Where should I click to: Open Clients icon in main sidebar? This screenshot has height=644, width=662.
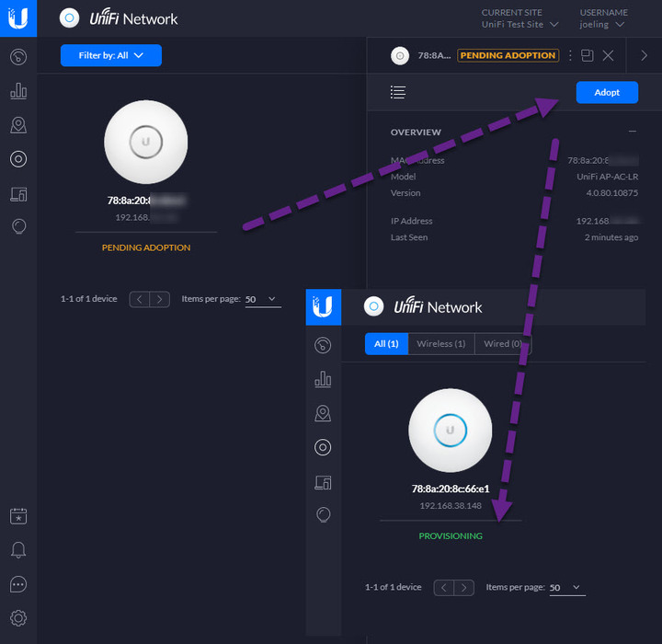point(18,194)
